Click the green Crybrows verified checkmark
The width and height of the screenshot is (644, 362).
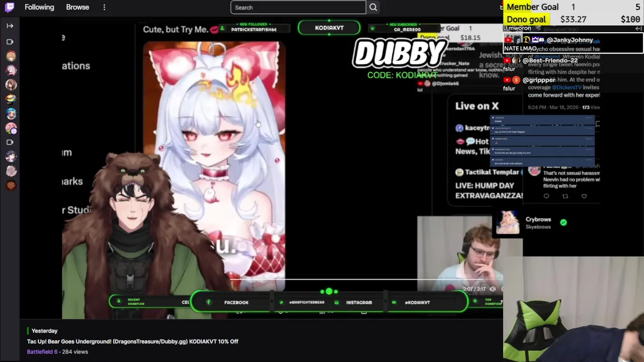[x=563, y=222]
